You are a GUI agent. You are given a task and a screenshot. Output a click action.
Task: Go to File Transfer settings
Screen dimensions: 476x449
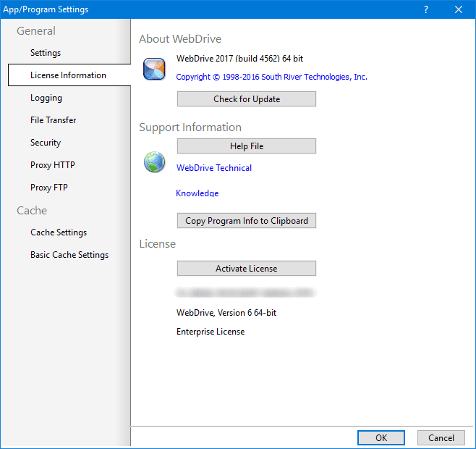pos(53,120)
